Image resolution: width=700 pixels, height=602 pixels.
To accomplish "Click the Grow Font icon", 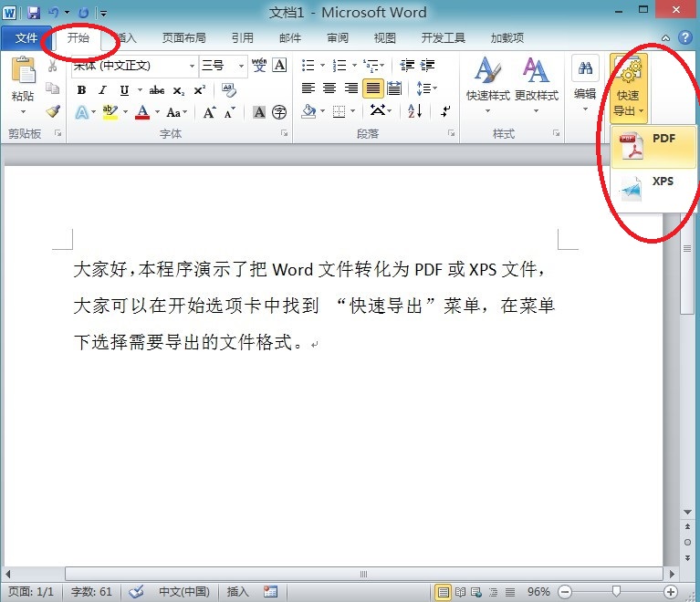I will coord(209,112).
